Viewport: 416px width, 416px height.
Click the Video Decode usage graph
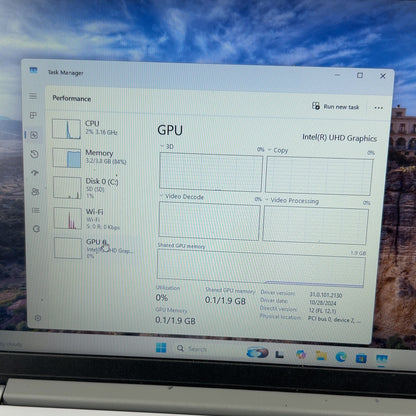(209, 221)
